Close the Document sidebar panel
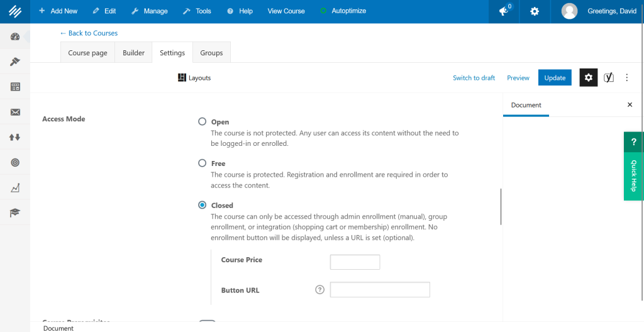This screenshot has width=644, height=332. (630, 105)
